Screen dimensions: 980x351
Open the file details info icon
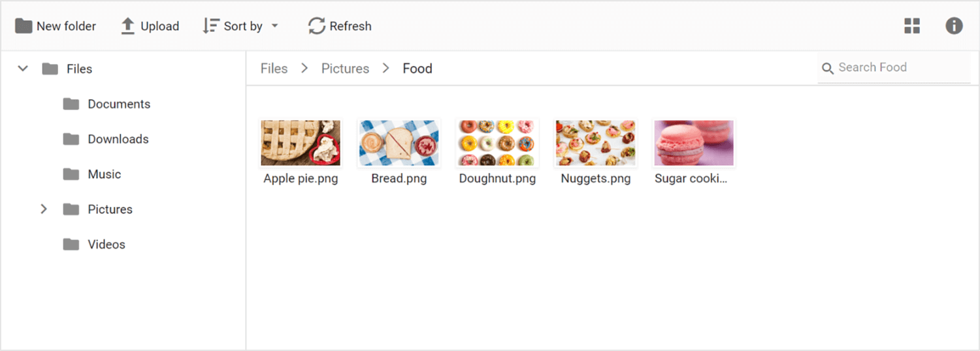point(954,26)
